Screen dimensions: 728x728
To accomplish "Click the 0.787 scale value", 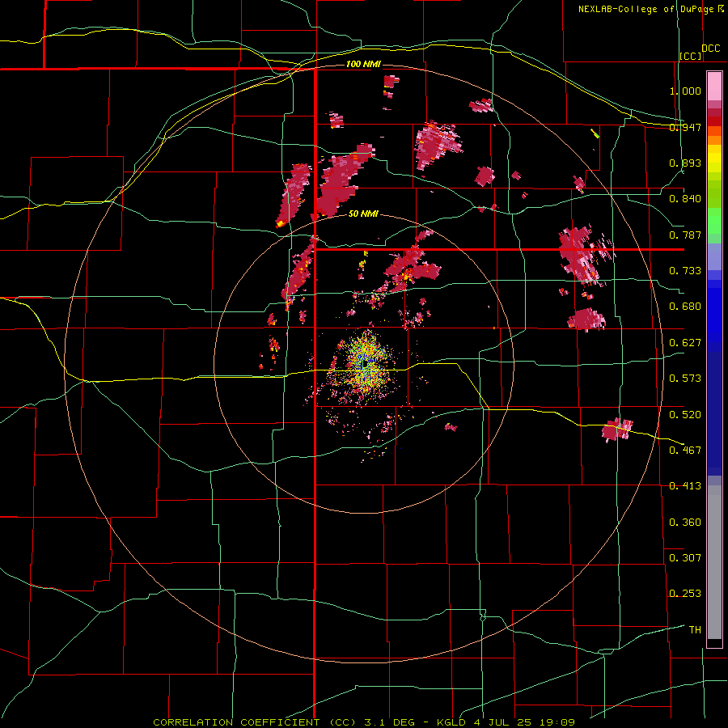I will coord(685,235).
